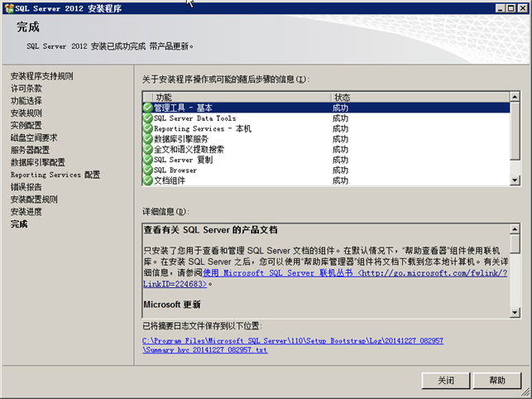Click 磁盘空间要求 step in sidebar
Image resolution: width=532 pixels, height=399 pixels.
34,137
